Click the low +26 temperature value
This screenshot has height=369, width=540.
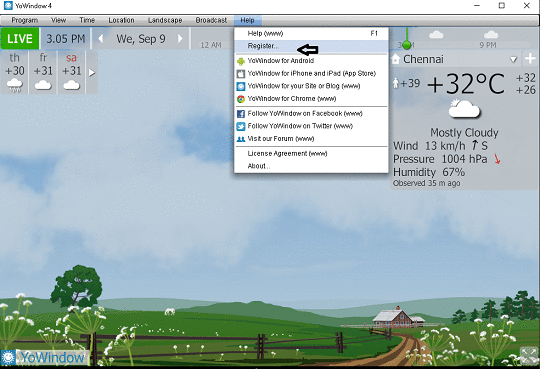pos(526,90)
